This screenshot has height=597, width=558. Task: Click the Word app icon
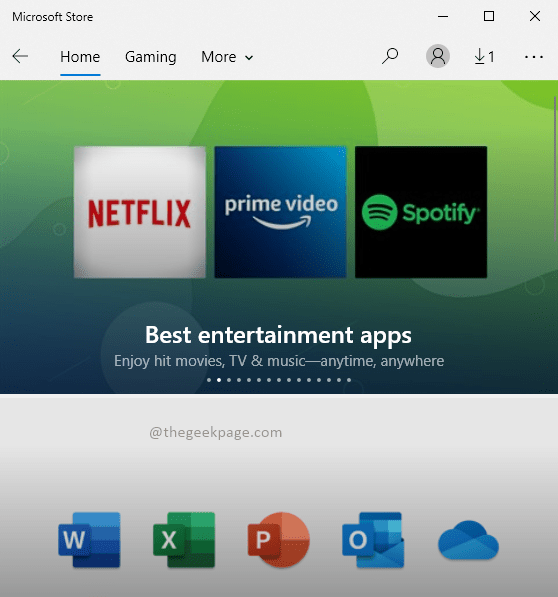tap(89, 540)
